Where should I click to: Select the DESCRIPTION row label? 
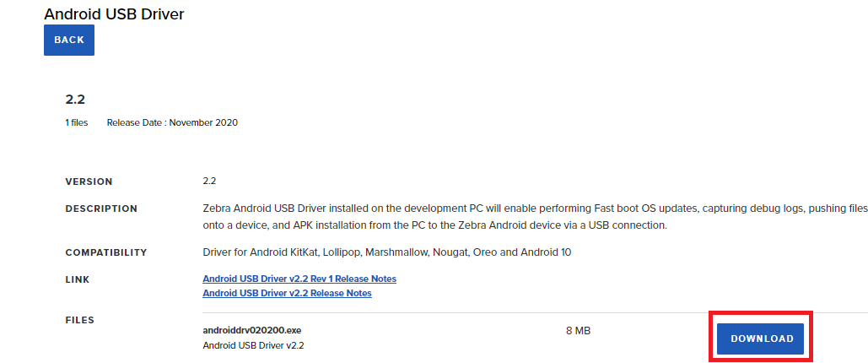pos(101,209)
